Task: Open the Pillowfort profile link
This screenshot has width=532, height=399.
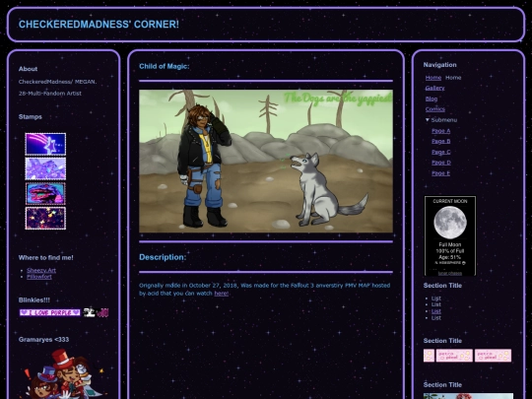Action: click(x=39, y=277)
